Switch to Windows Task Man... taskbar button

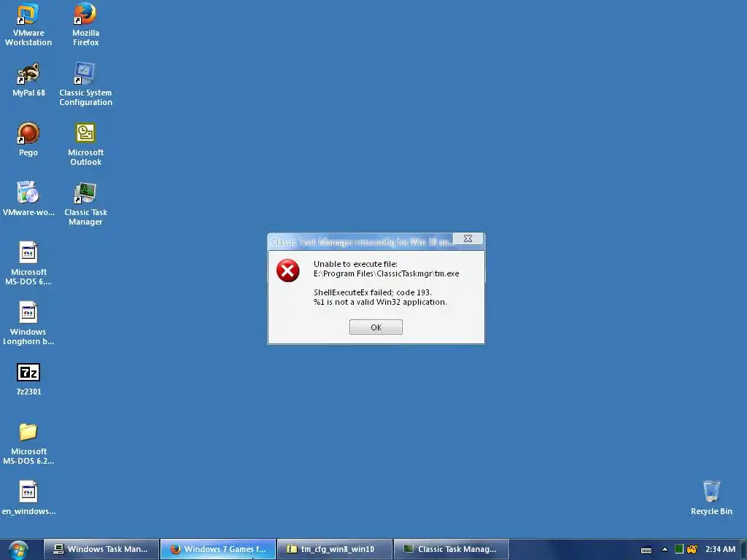[x=101, y=549]
